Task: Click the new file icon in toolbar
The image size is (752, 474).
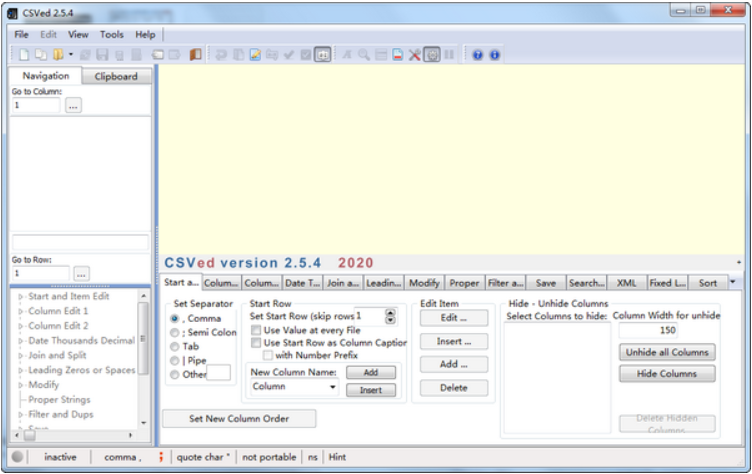Action: pyautogui.click(x=24, y=55)
